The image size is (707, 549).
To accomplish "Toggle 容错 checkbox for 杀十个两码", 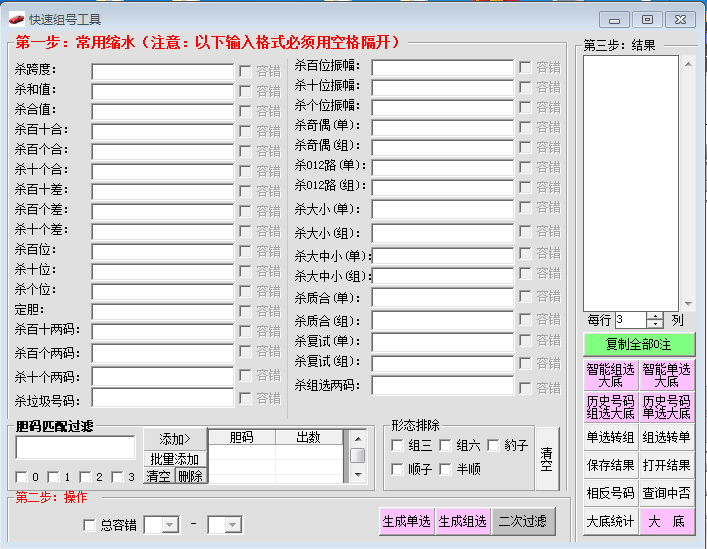I will click(x=245, y=375).
